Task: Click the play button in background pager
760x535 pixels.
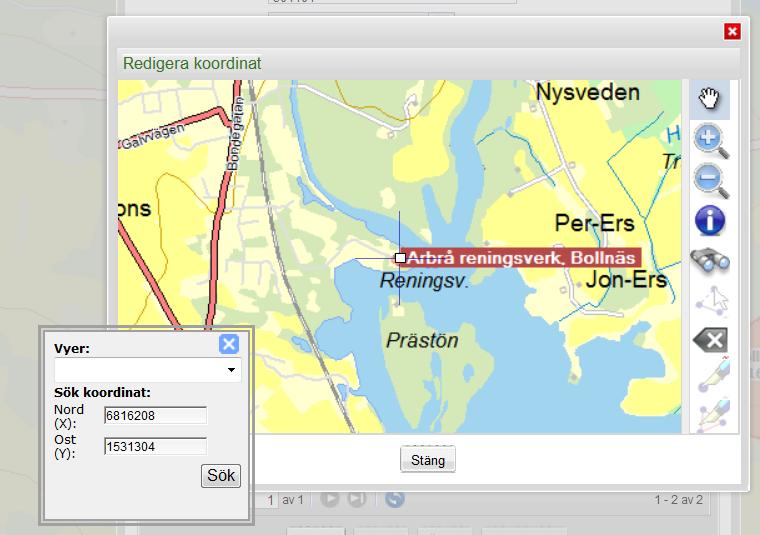Action: pos(330,499)
